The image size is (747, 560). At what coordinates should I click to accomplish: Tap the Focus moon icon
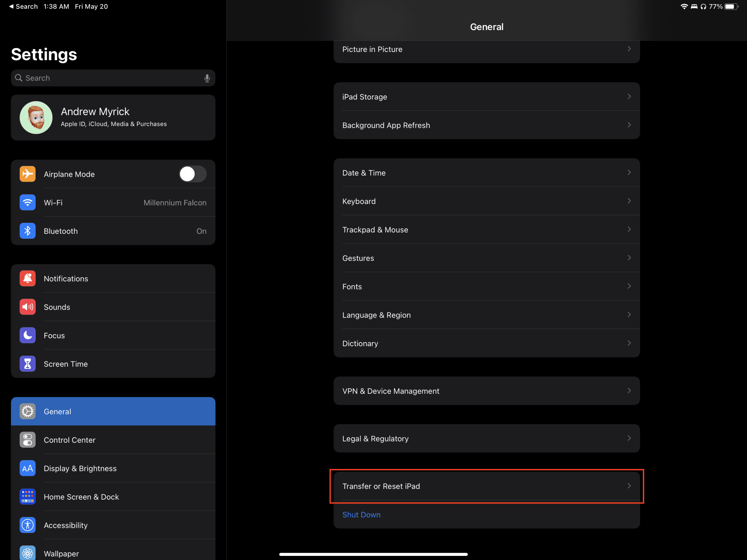coord(27,335)
